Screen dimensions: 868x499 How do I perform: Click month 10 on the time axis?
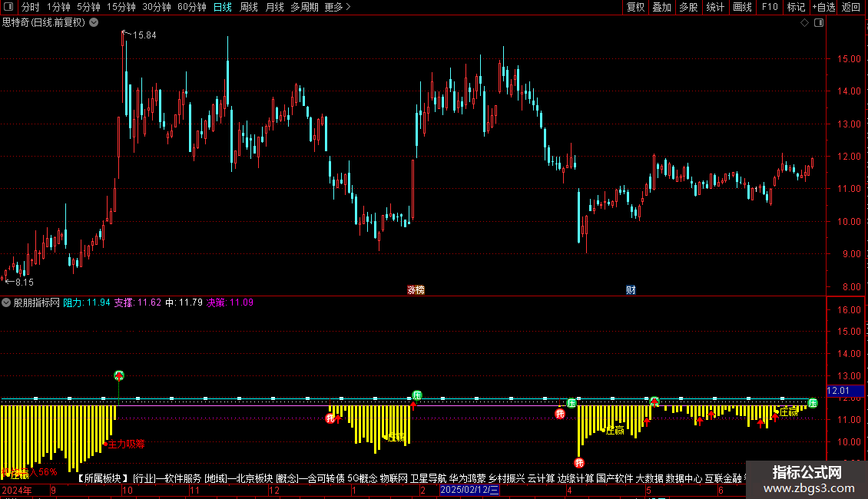coord(128,490)
